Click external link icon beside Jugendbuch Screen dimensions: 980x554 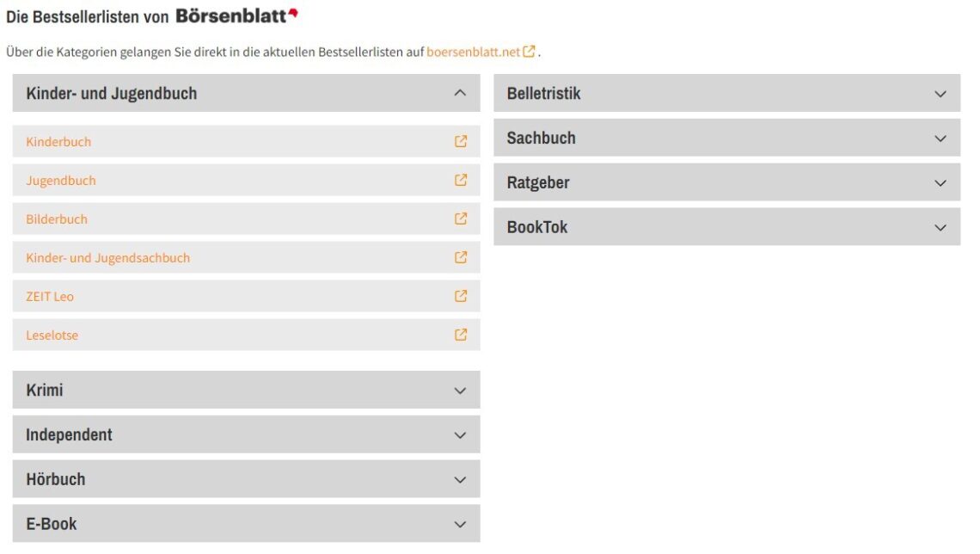pyautogui.click(x=461, y=181)
